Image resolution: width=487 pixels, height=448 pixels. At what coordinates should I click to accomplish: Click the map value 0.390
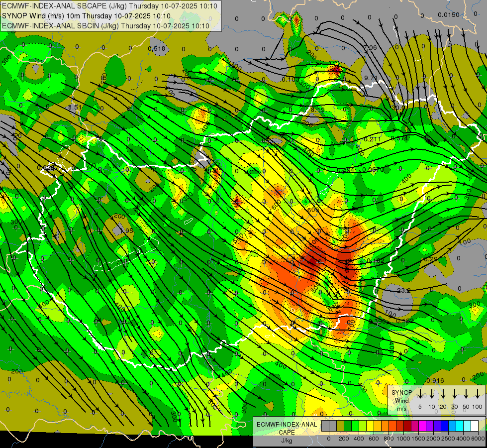click(378, 321)
